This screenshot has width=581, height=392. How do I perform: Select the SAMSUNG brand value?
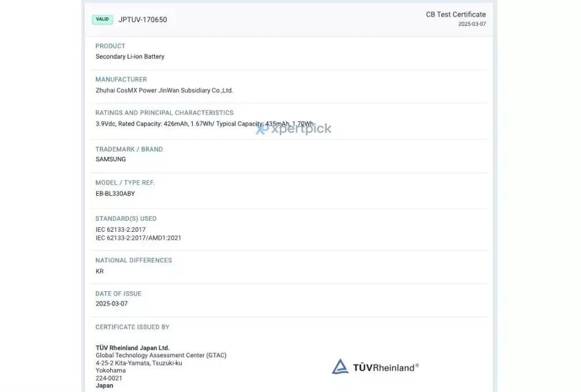tap(111, 159)
